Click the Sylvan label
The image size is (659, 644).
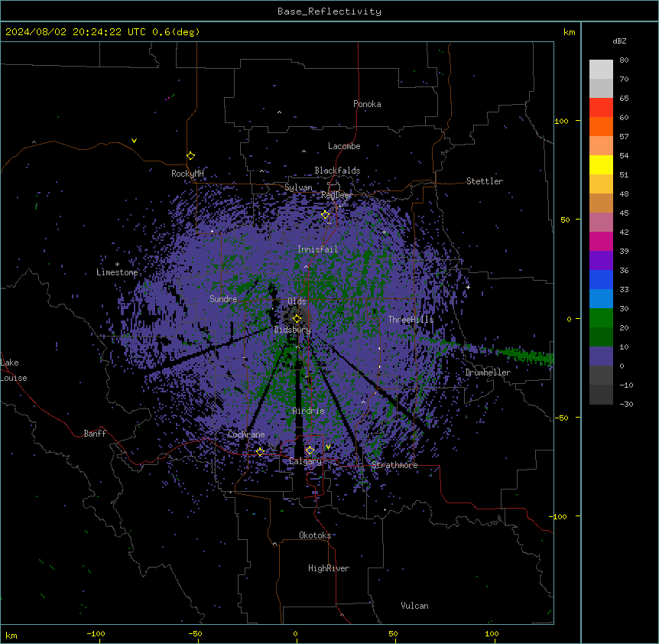click(x=298, y=187)
